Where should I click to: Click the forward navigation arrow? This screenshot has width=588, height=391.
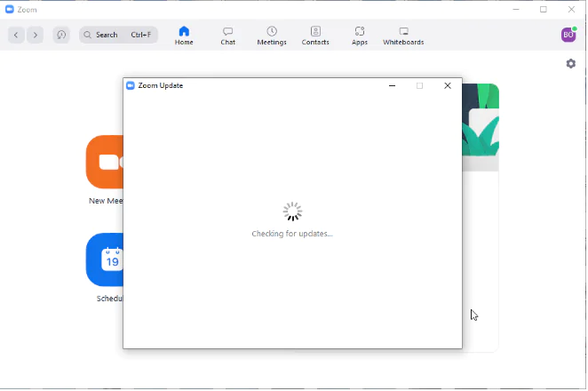pos(36,35)
